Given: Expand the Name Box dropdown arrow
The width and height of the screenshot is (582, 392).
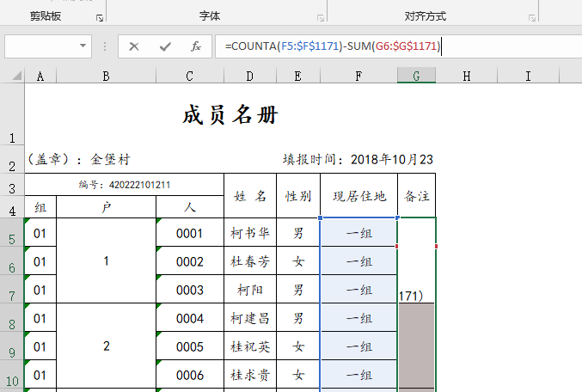Looking at the screenshot, I should coord(83,46).
